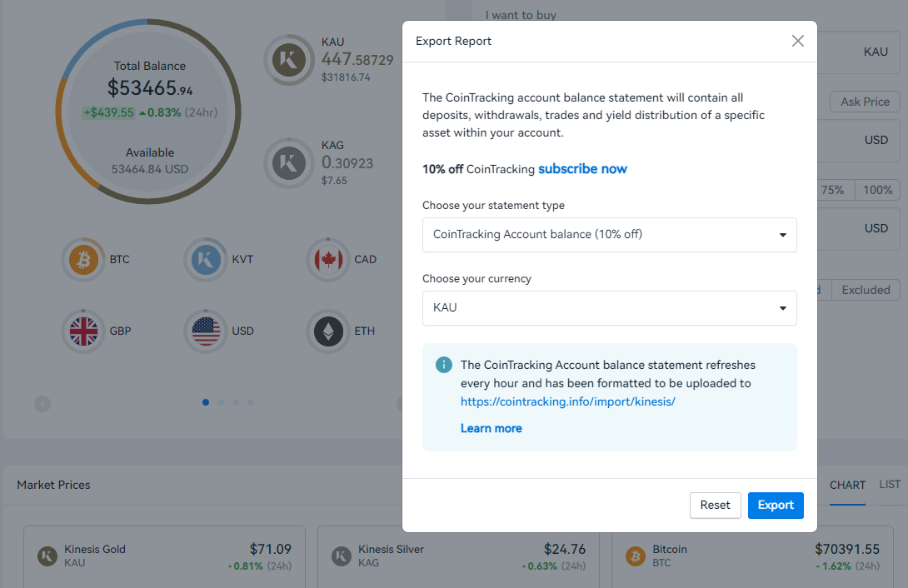
Task: Expand the Ask Price selector
Action: (x=865, y=101)
